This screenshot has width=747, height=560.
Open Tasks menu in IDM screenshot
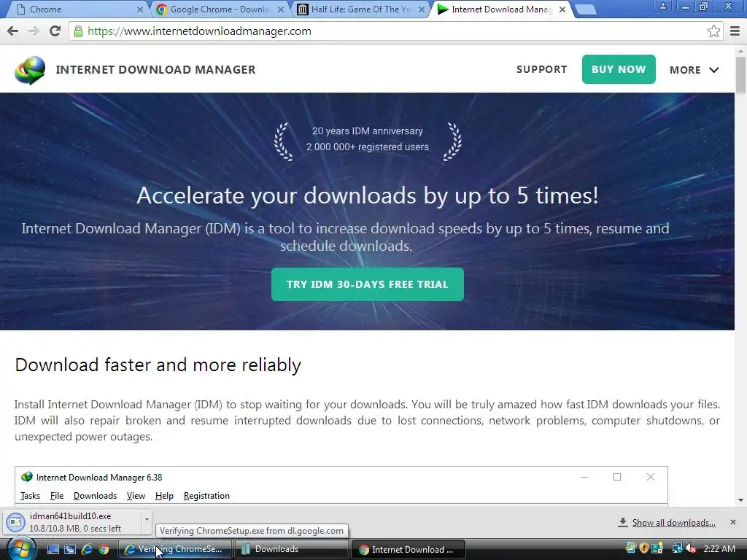click(30, 496)
